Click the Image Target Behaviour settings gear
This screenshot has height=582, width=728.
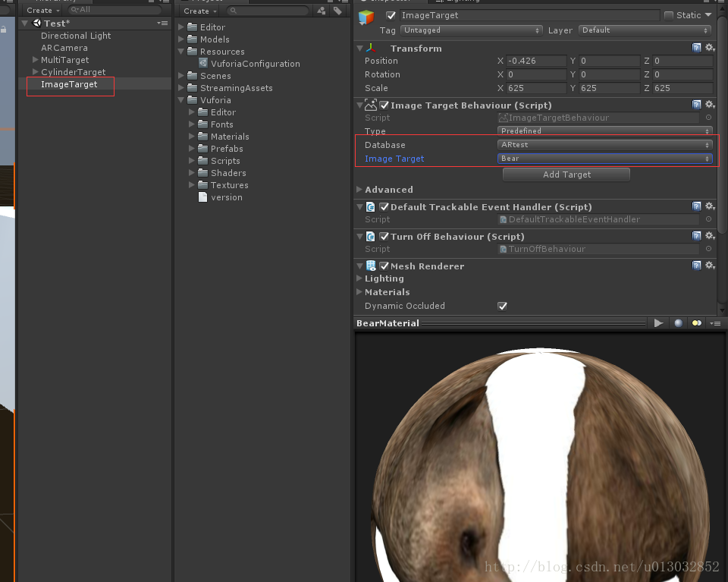click(x=711, y=105)
